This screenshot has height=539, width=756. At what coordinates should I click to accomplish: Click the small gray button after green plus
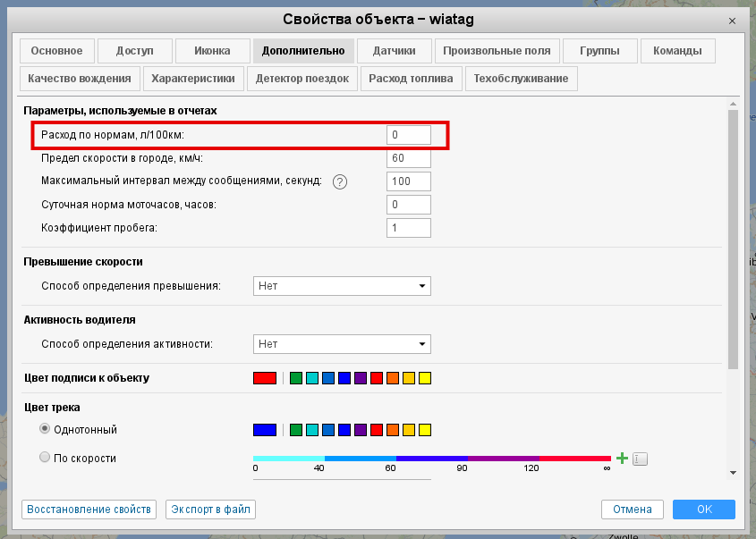[x=639, y=459]
